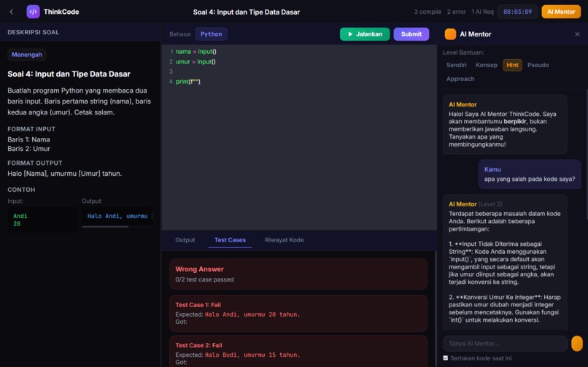Click FORMAT INPUT heading
This screenshot has height=367, width=588.
31,129
